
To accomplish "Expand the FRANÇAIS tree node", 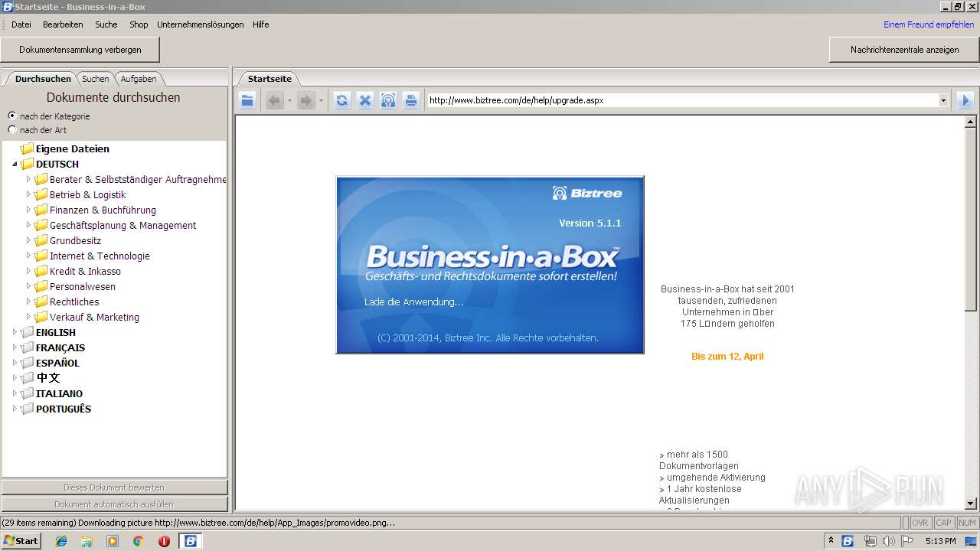I will [x=15, y=347].
